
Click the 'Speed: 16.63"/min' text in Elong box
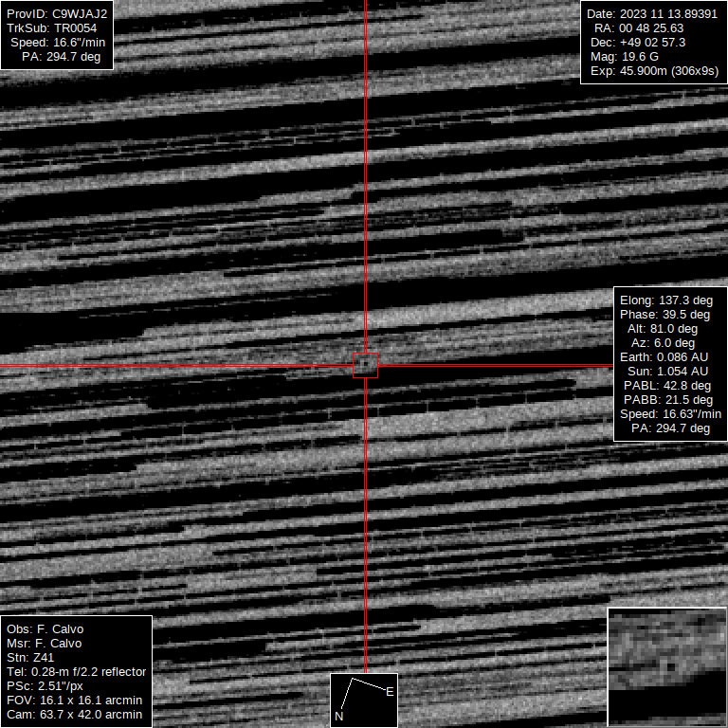coord(670,414)
